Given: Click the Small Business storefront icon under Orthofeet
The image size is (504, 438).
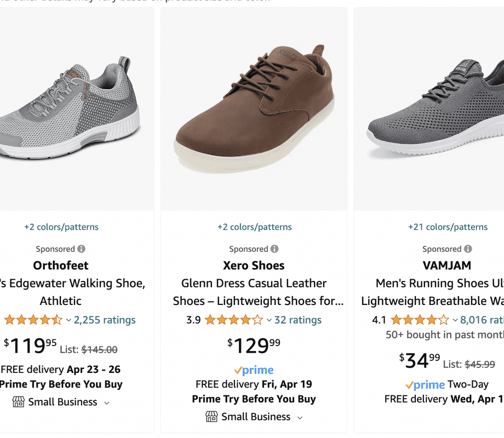Looking at the screenshot, I should (19, 402).
